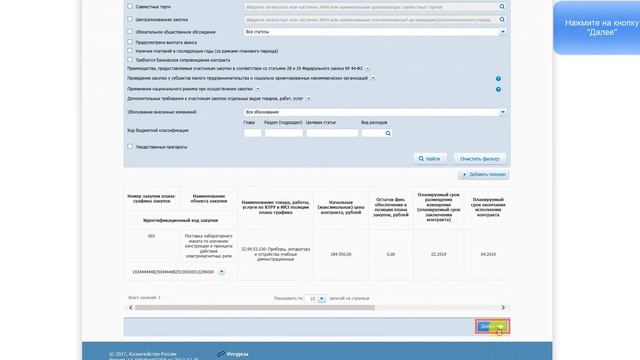The height and width of the screenshot is (360, 640).
Task: Click the "Всего записей: 1" text
Action: pyautogui.click(x=144, y=298)
